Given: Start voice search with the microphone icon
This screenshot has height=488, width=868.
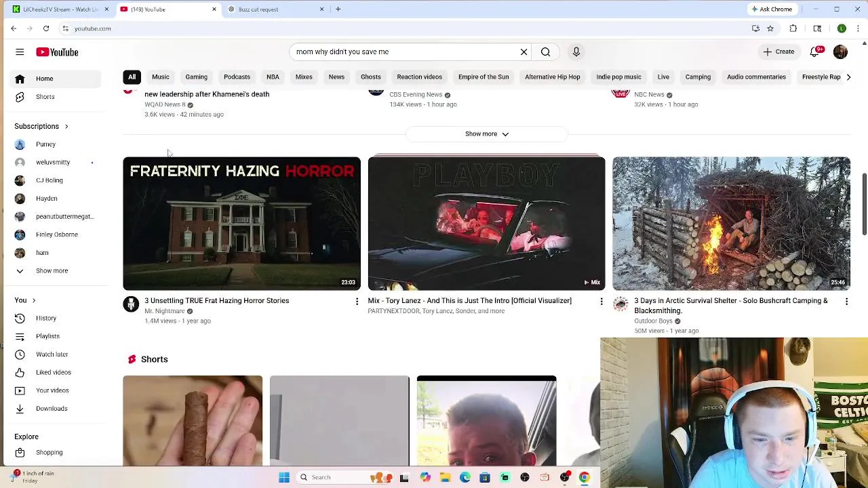Looking at the screenshot, I should 576,52.
